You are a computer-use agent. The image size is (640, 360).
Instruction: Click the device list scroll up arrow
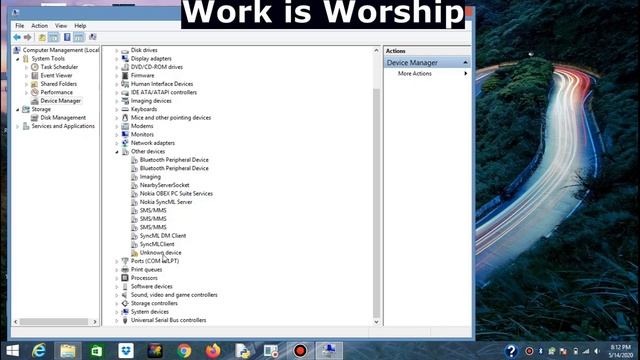[x=376, y=51]
